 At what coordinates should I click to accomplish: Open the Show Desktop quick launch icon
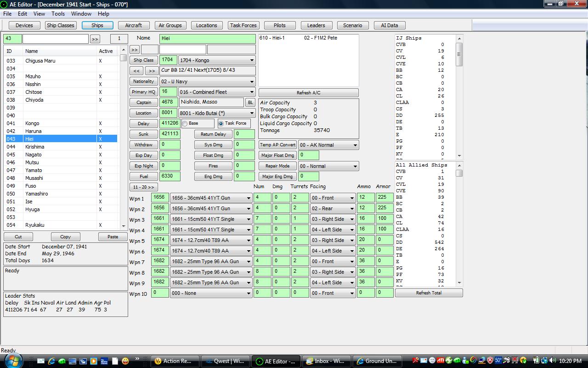[x=73, y=361]
